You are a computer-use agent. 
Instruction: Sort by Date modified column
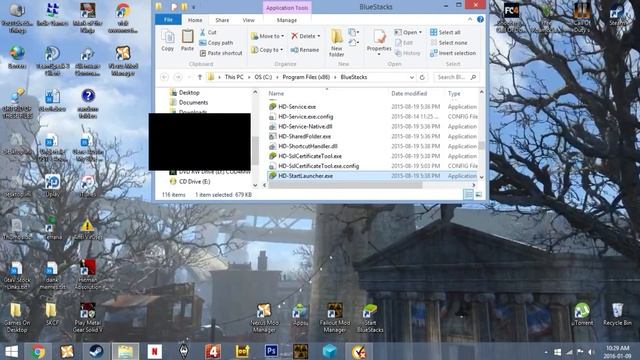409,93
